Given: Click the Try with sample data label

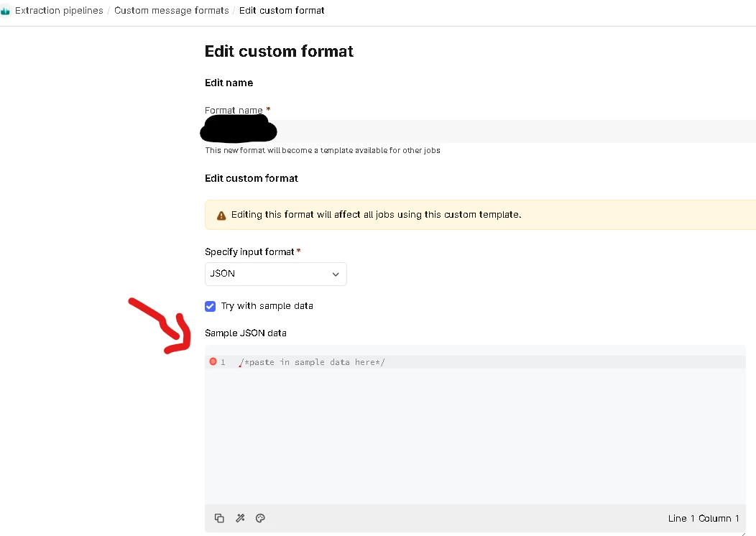Looking at the screenshot, I should coord(267,306).
